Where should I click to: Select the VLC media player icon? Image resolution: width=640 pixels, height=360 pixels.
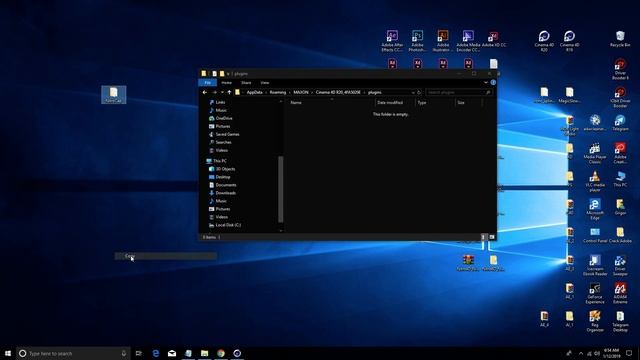point(595,181)
